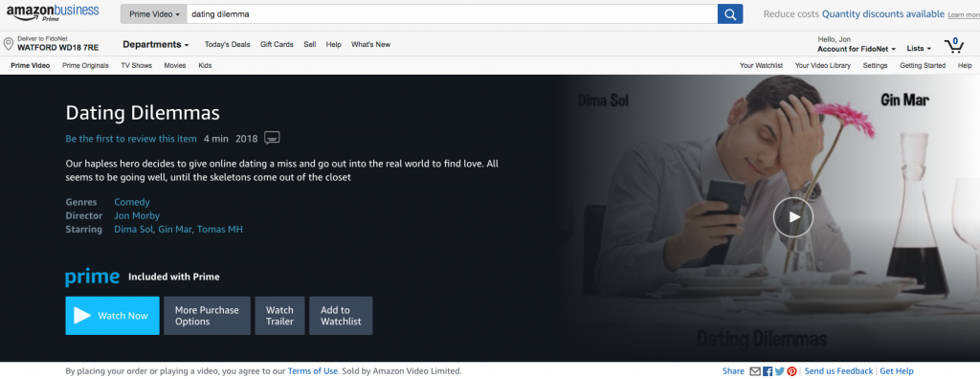Open Today's Deals
Screen dimensions: 980x379
pyautogui.click(x=228, y=44)
